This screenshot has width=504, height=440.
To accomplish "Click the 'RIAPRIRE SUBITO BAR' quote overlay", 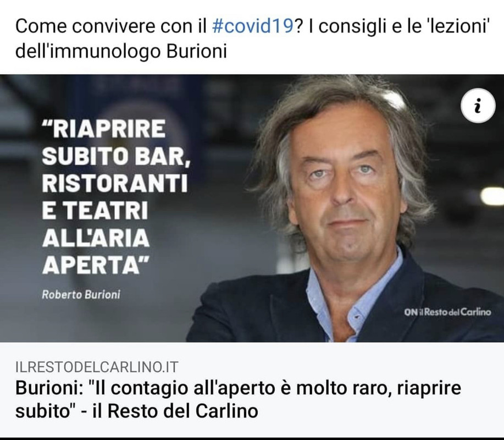I will (116, 197).
